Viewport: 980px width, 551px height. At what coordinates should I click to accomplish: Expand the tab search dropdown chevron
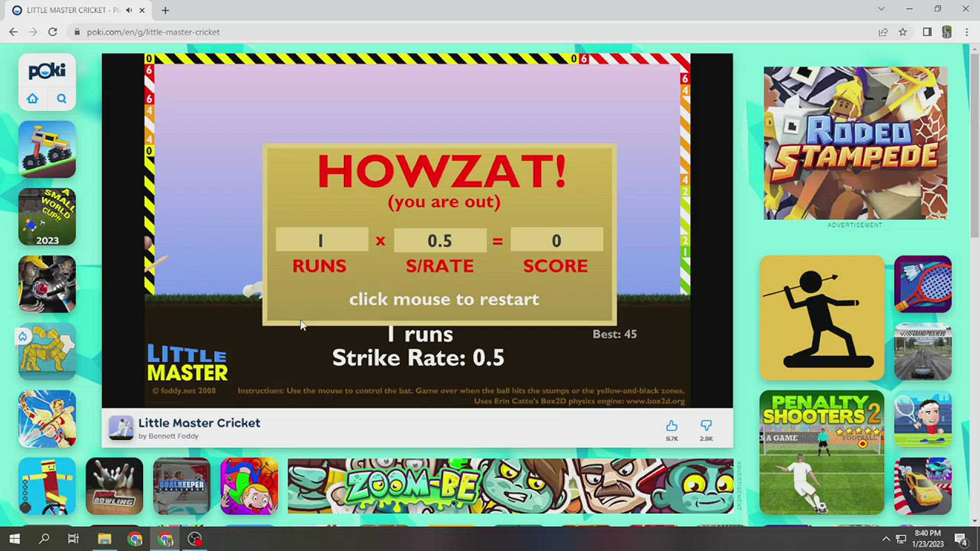pyautogui.click(x=881, y=9)
